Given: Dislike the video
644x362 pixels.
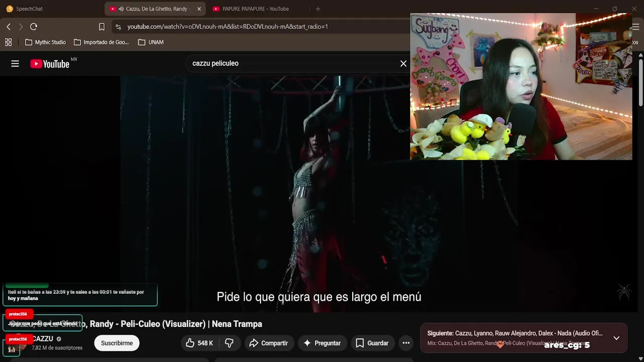Looking at the screenshot, I should [229, 343].
